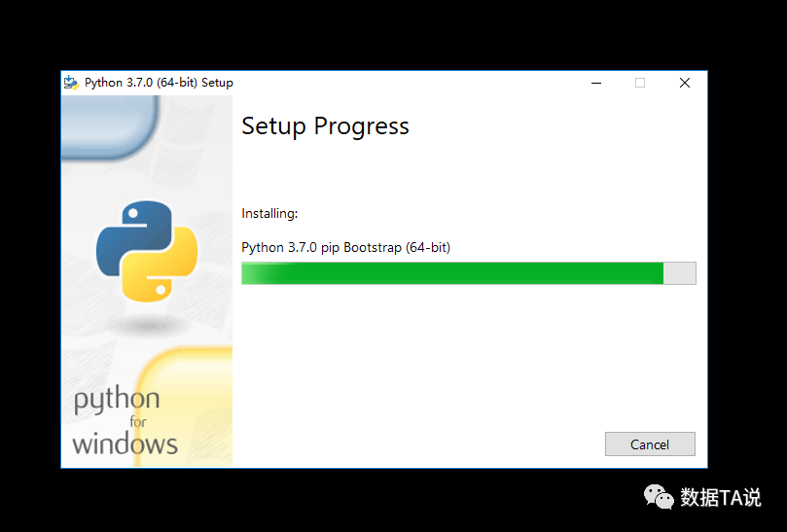The height and width of the screenshot is (532, 787).
Task: Click the WeChat logo in the watermark
Action: click(x=659, y=497)
